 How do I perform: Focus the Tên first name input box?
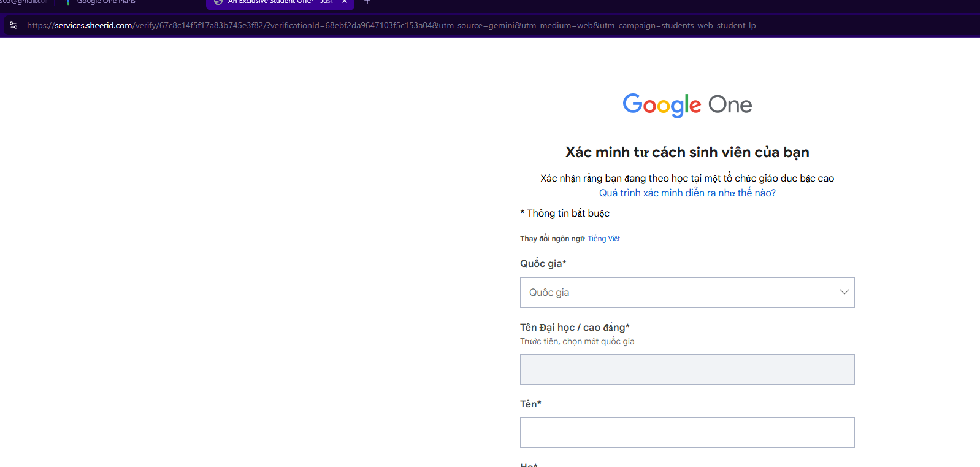(687, 433)
